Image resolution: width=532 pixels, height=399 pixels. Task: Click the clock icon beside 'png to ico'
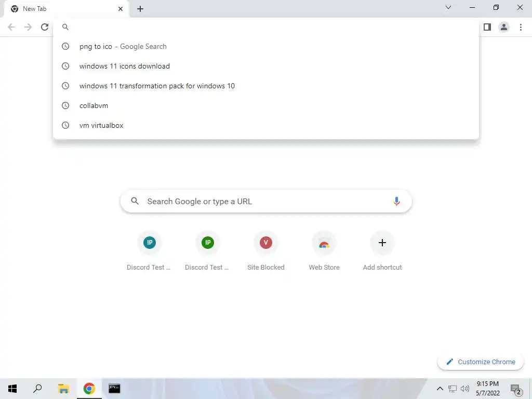coord(65,46)
